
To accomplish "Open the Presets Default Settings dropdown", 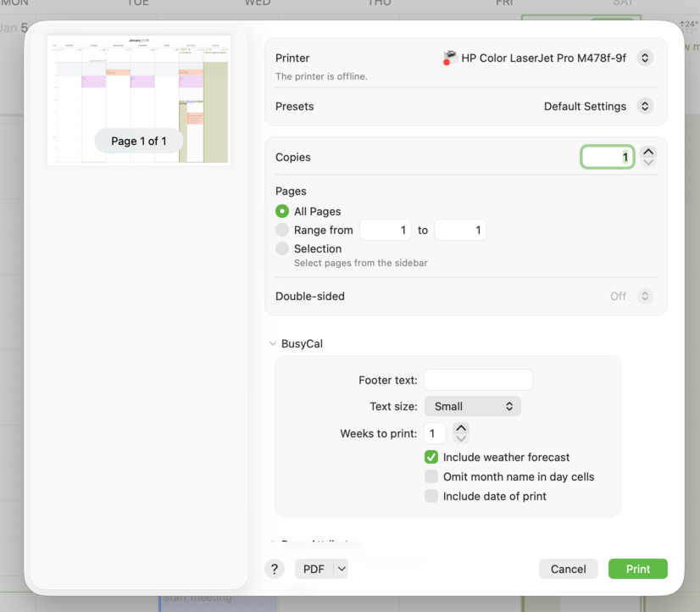I will [645, 107].
